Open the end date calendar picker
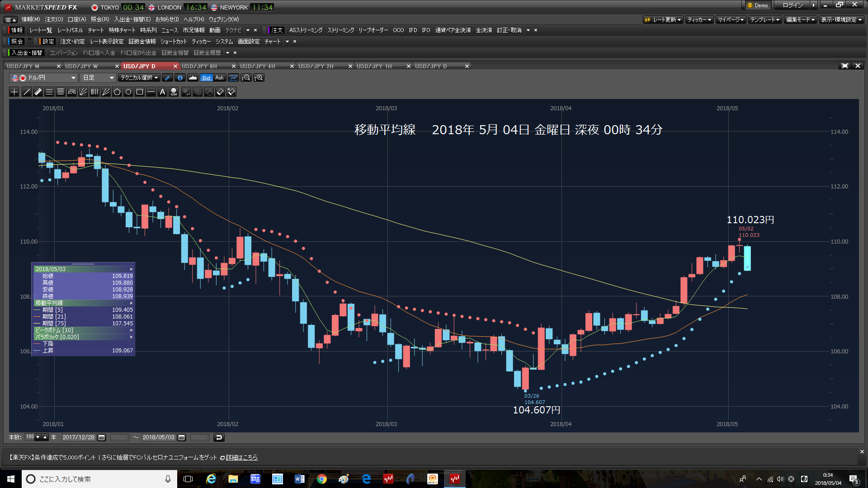This screenshot has height=488, width=868. (x=182, y=437)
